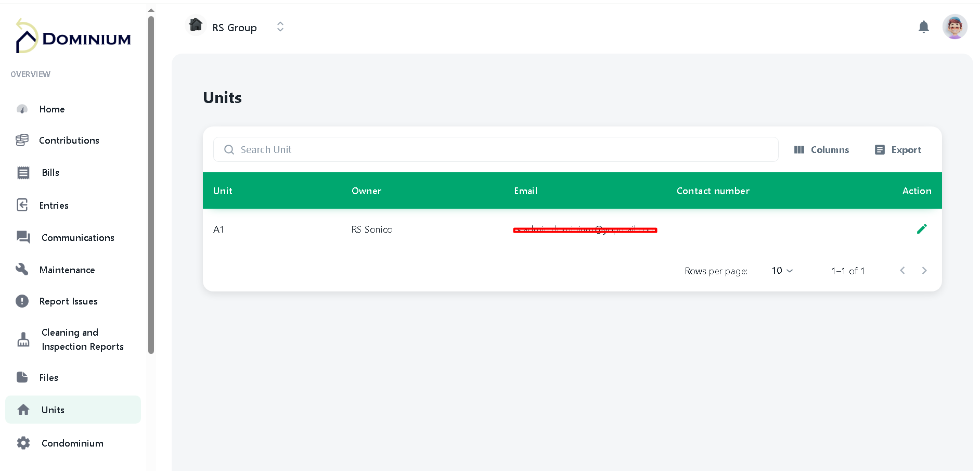Click the Maintenance wrench icon

pyautogui.click(x=22, y=269)
